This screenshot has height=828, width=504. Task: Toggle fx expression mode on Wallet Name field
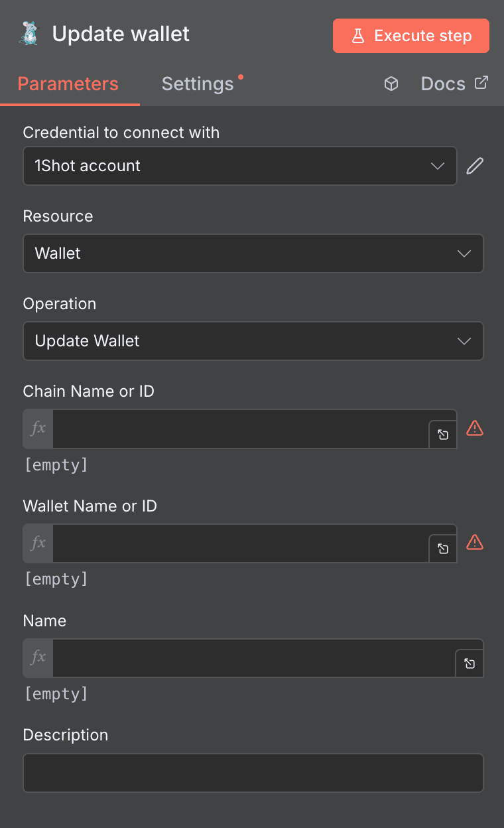[x=37, y=543]
